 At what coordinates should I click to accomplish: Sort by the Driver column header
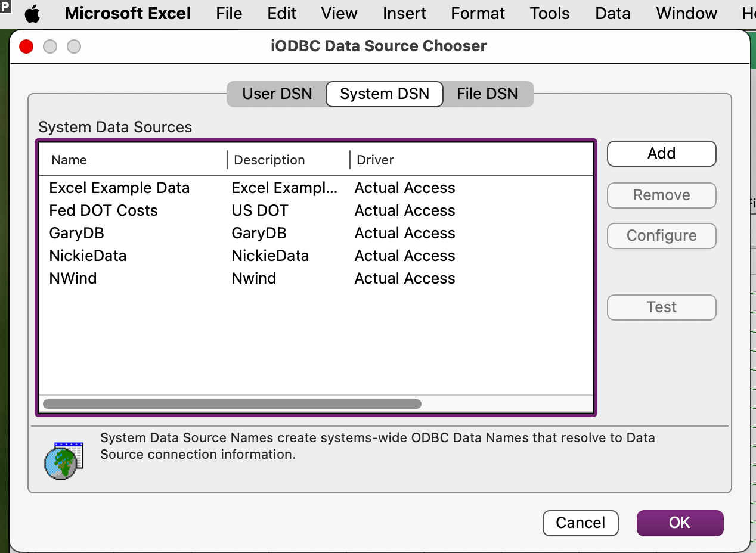click(x=471, y=160)
